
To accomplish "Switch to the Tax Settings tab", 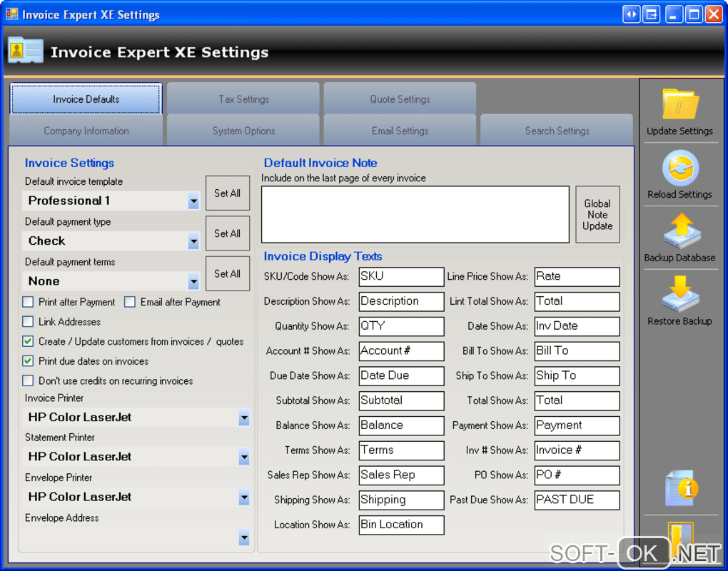I will point(244,99).
